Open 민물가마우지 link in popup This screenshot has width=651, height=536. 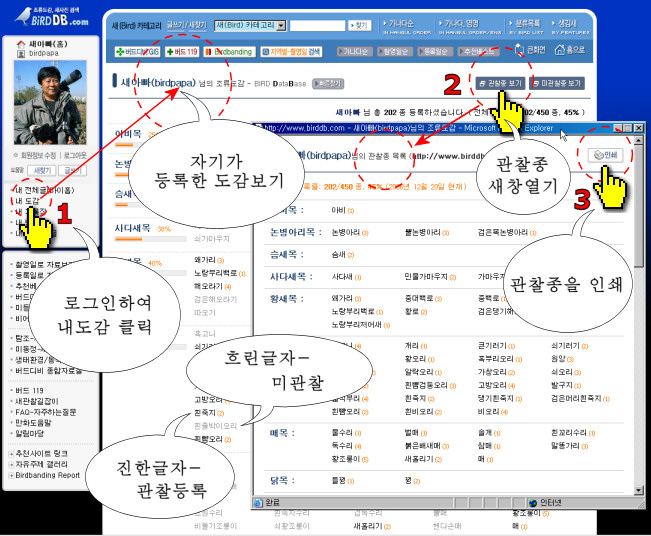(426, 277)
